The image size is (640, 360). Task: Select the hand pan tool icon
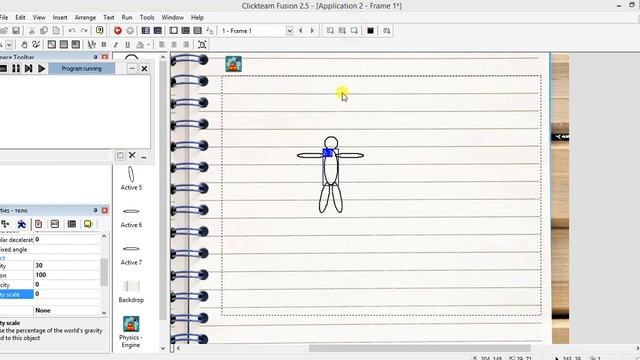pyautogui.click(x=24, y=44)
